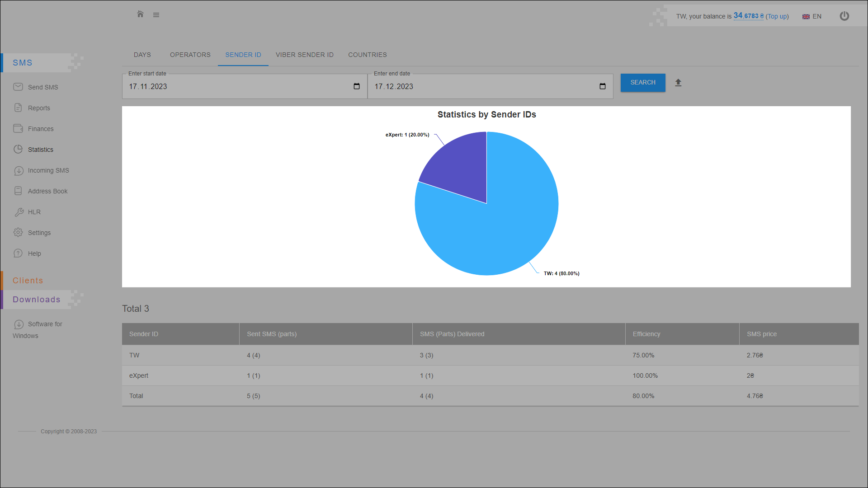Open Reports in the sidebar
The width and height of the screenshot is (868, 488).
39,108
